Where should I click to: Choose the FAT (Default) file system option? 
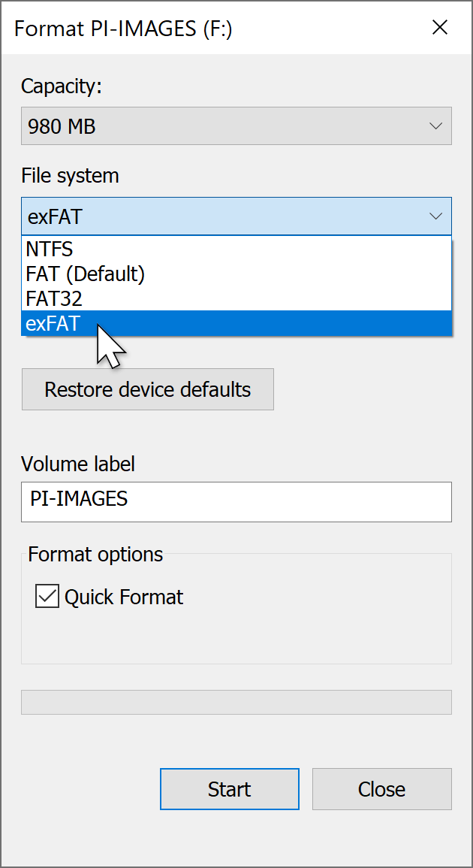click(86, 274)
